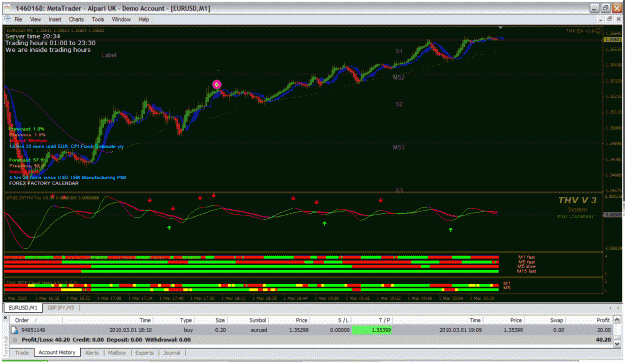The width and height of the screenshot is (625, 362).
Task: Click 'We are inside trading hours' text
Action: [x=48, y=49]
